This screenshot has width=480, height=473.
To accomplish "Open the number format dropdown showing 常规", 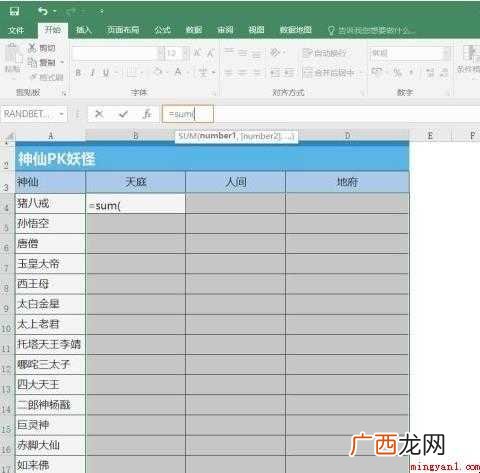I will click(410, 53).
